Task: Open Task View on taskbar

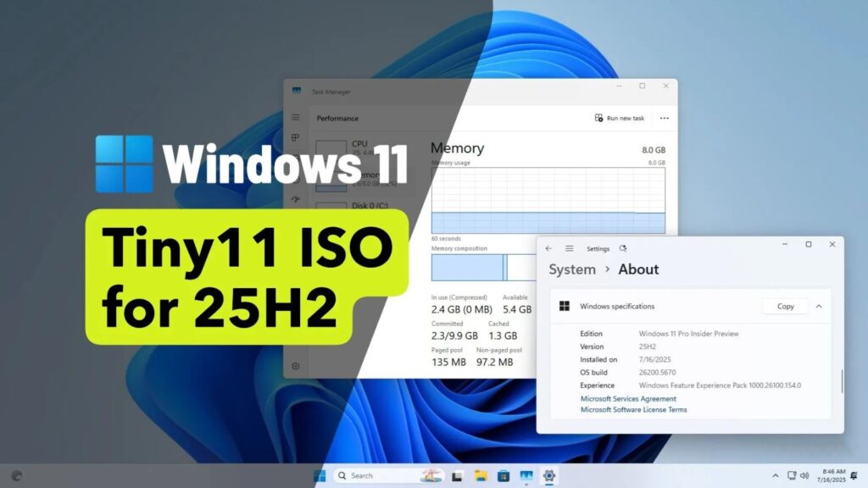Action: coord(457,476)
